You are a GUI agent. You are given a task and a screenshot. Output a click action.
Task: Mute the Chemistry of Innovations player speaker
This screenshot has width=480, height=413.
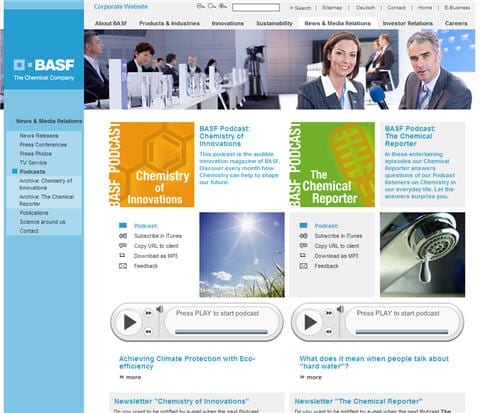(x=160, y=309)
